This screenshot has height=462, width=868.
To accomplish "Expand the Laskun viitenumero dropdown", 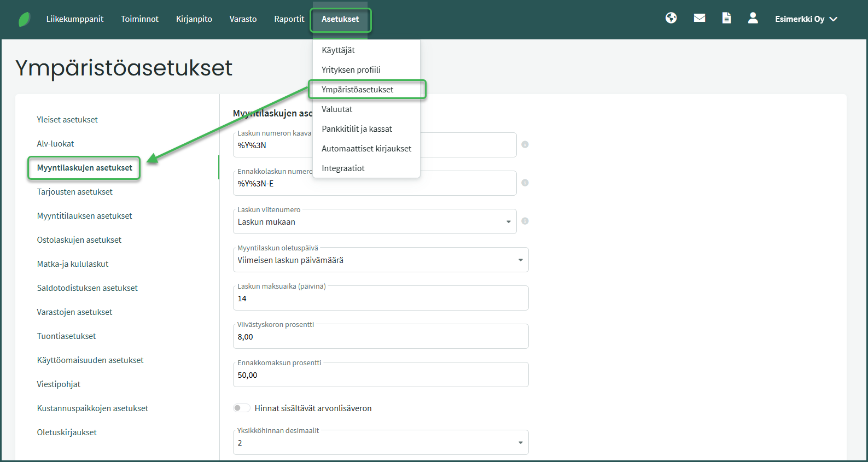I will tap(508, 222).
